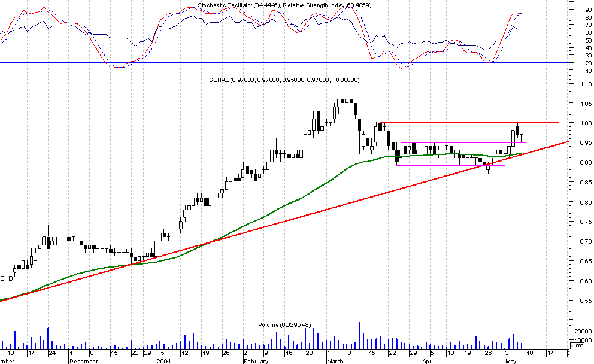Click the December month label
594x364 pixels.
[84, 362]
